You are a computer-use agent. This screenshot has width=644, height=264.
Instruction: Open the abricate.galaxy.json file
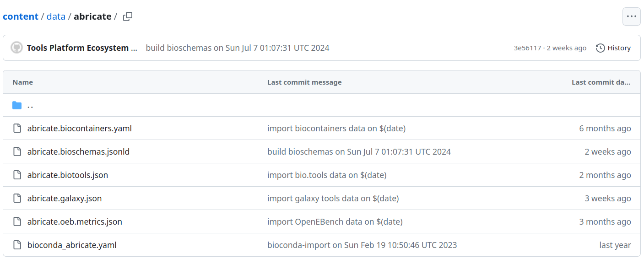tap(65, 199)
